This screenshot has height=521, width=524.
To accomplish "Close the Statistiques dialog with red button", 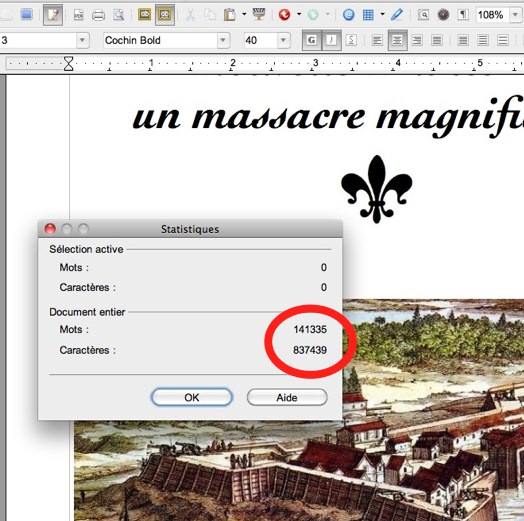I will (50, 229).
